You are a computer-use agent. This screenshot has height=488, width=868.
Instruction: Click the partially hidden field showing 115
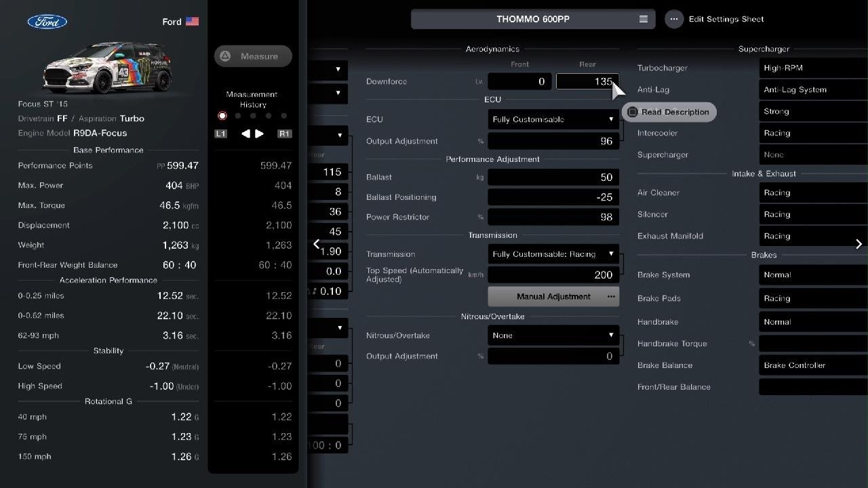click(328, 172)
